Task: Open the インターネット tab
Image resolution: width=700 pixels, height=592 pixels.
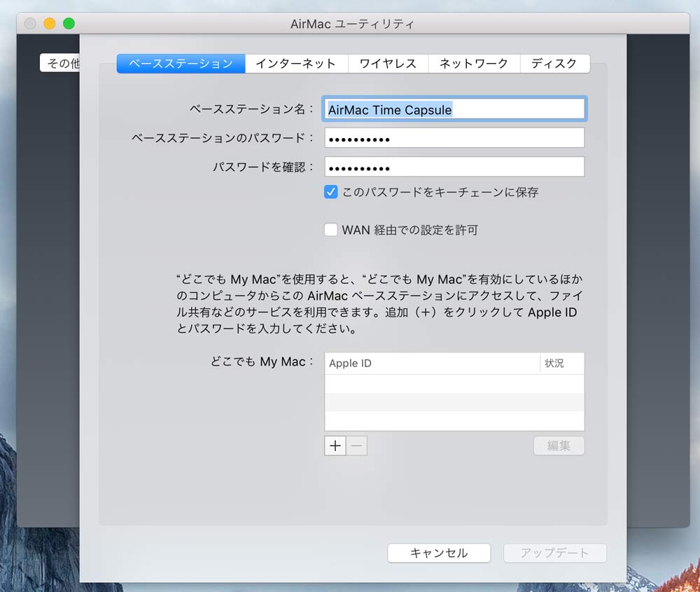Action: [x=296, y=64]
